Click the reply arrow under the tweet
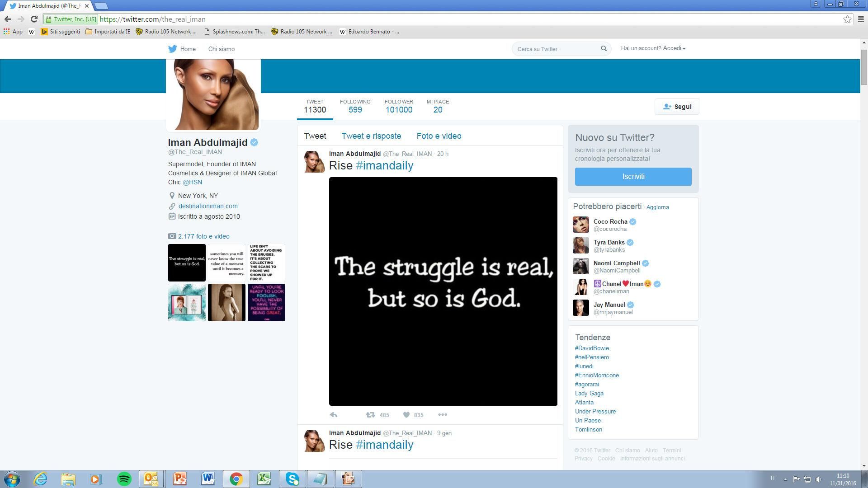The height and width of the screenshot is (488, 868). point(334,415)
